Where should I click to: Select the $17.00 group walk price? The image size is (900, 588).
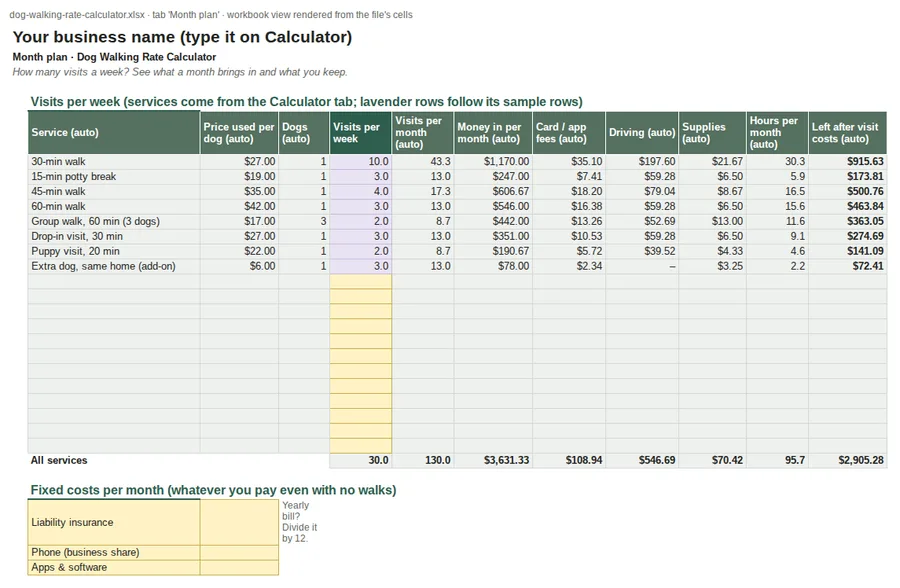coord(239,222)
